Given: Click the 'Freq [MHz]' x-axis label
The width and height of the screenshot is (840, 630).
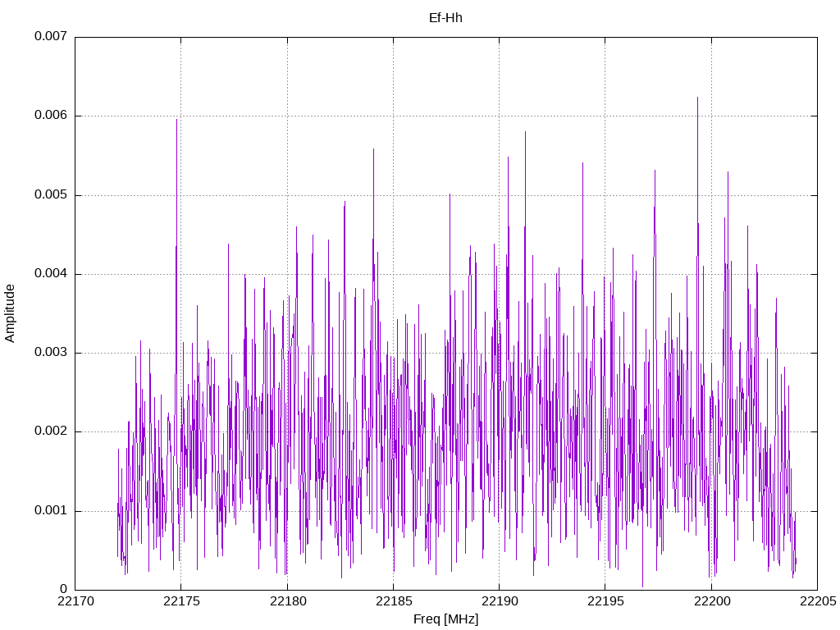Looking at the screenshot, I should (x=445, y=619).
